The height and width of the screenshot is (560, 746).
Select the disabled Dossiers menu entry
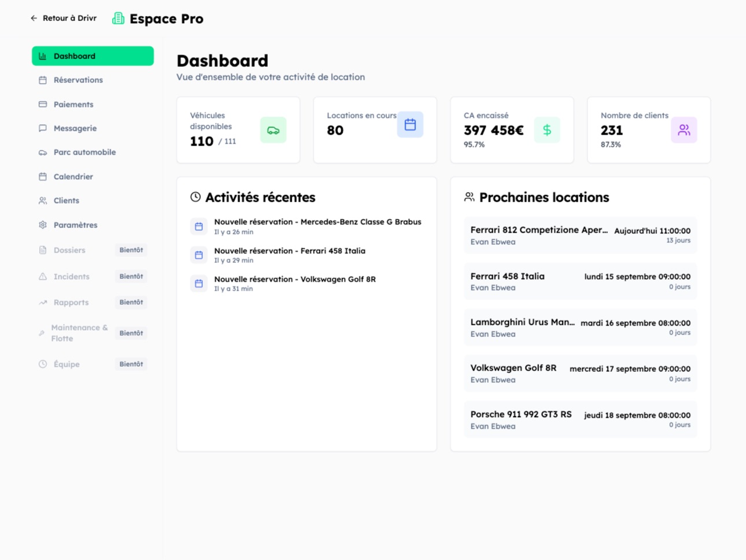click(x=93, y=250)
